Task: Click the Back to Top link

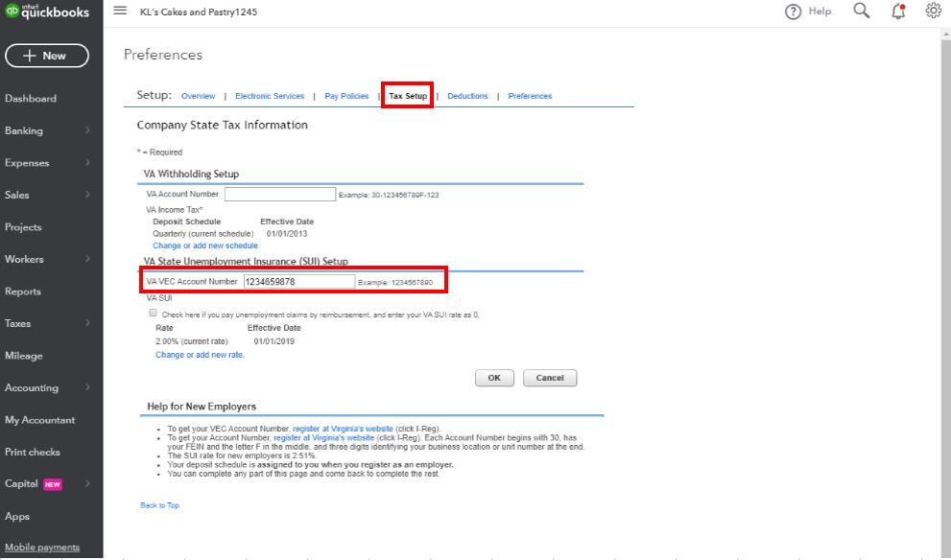Action: (x=157, y=505)
